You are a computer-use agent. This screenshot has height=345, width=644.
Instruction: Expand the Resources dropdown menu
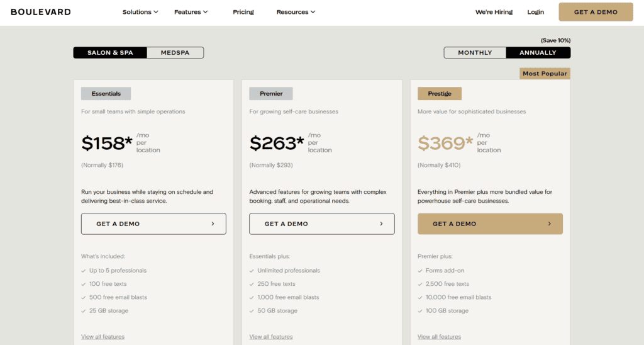click(x=296, y=12)
